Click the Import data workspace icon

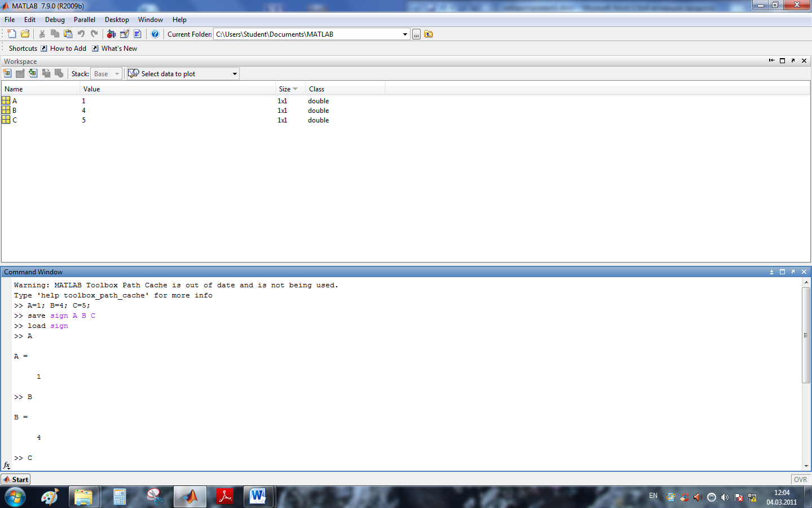pyautogui.click(x=33, y=73)
